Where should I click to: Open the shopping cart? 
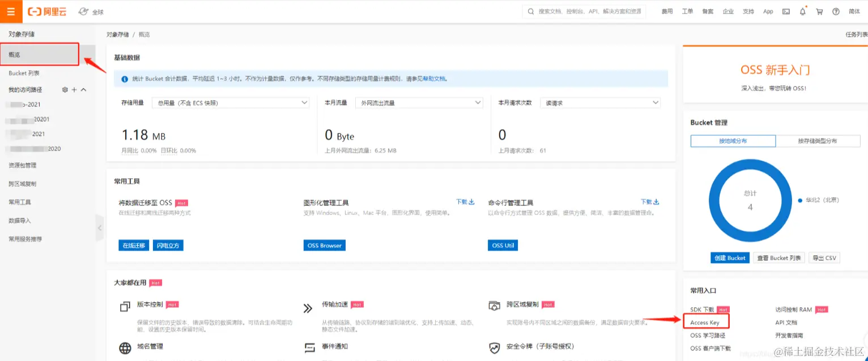pyautogui.click(x=819, y=11)
